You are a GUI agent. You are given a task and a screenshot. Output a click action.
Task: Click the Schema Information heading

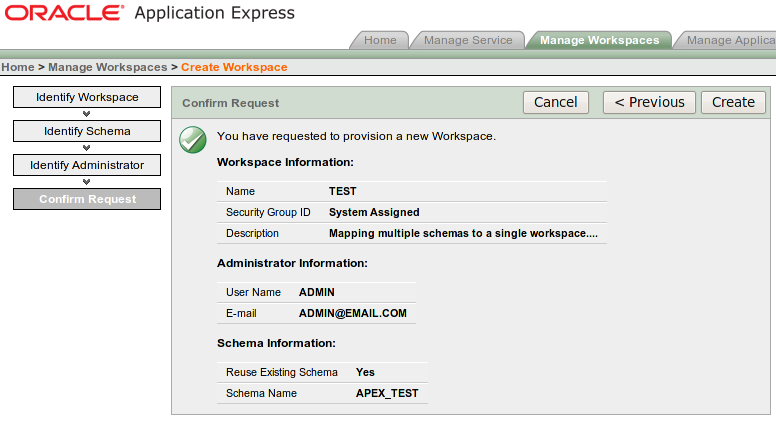click(277, 343)
